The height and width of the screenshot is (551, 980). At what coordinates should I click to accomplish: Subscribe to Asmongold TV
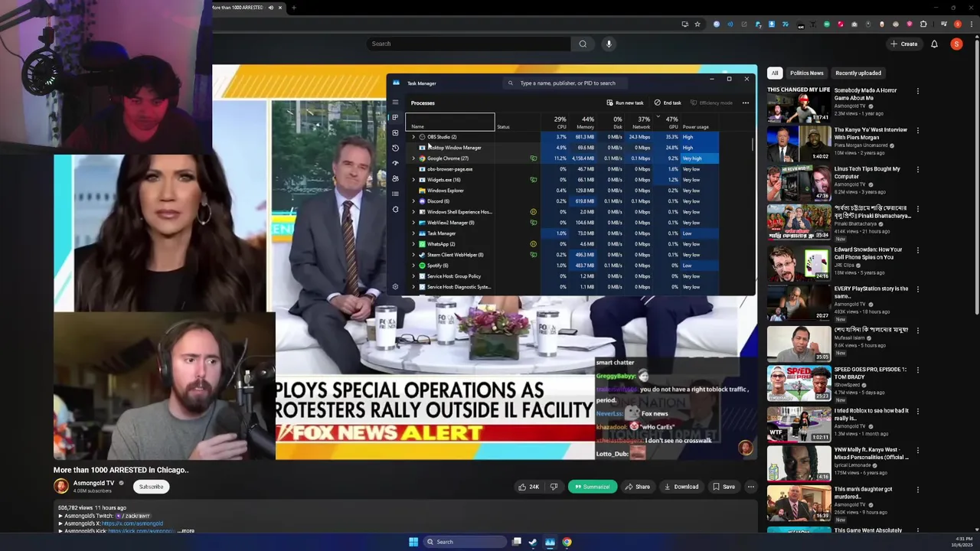pyautogui.click(x=151, y=487)
